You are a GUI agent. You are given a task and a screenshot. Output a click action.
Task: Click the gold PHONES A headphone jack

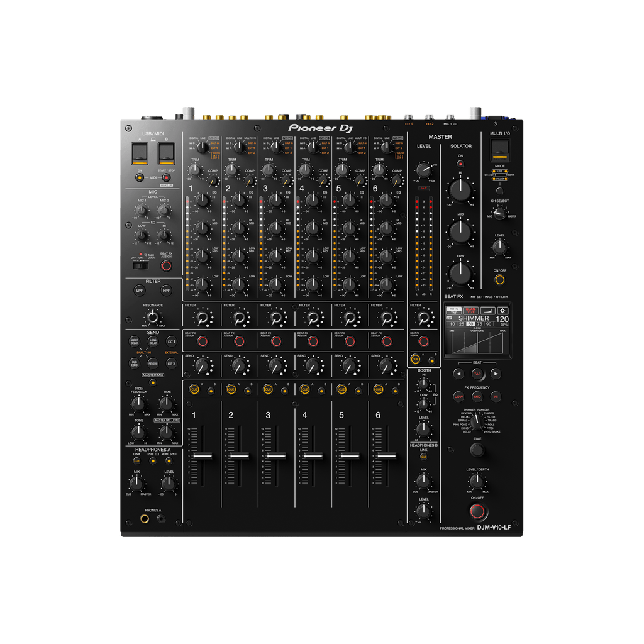pos(145,519)
